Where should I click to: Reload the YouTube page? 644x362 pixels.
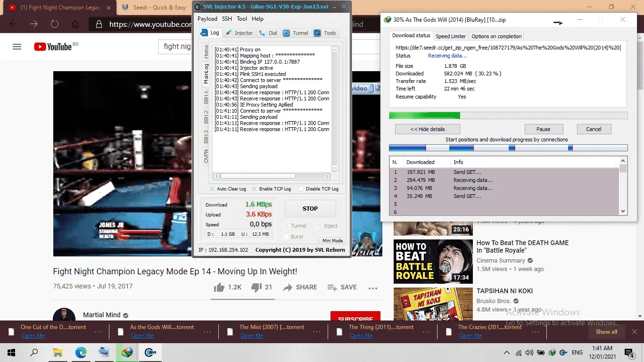(55, 24)
